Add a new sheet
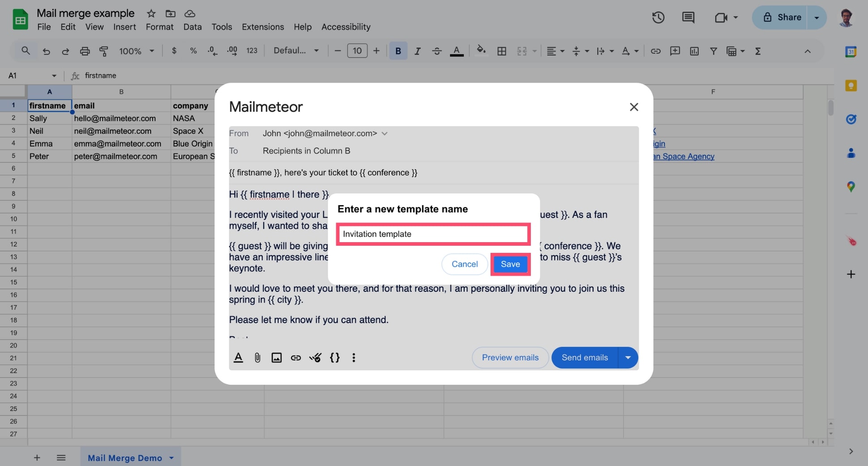Viewport: 868px width, 466px height. click(37, 458)
